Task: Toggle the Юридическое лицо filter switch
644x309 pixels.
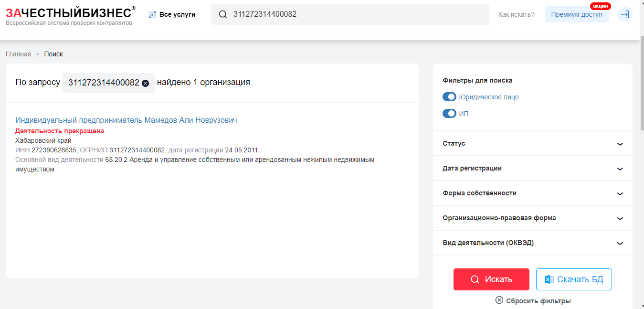Action: click(x=449, y=97)
